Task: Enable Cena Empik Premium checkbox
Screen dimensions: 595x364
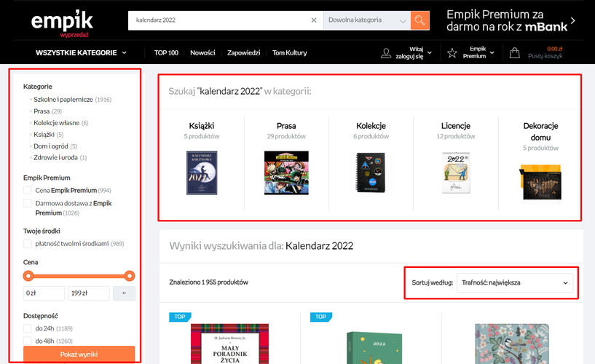Action: 28,191
